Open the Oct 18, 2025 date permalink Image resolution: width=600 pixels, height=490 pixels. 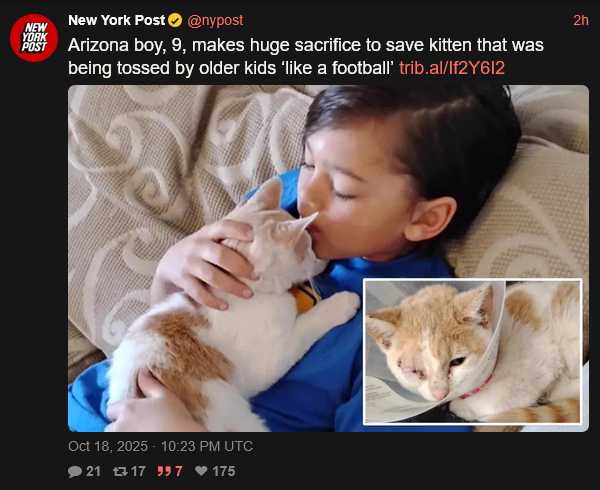108,446
